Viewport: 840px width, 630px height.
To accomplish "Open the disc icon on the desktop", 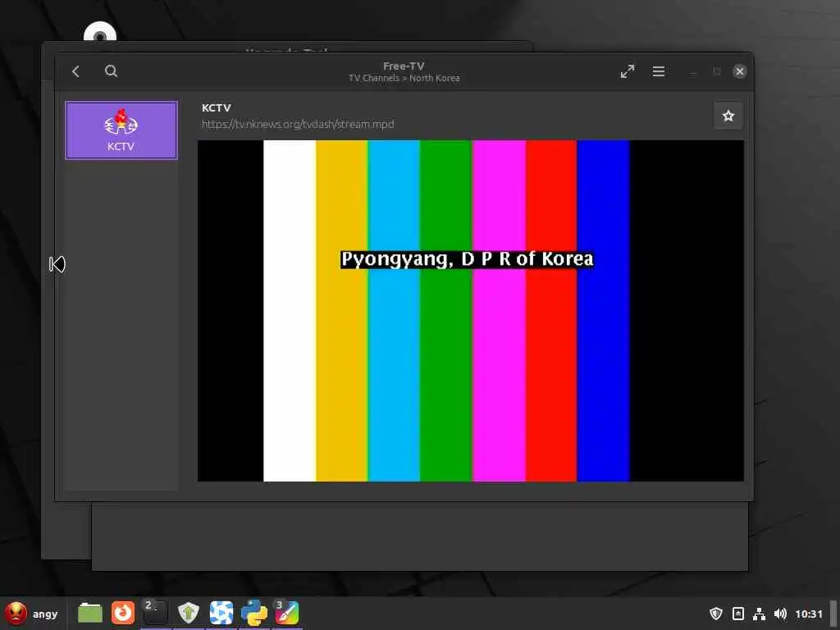I will (x=100, y=33).
